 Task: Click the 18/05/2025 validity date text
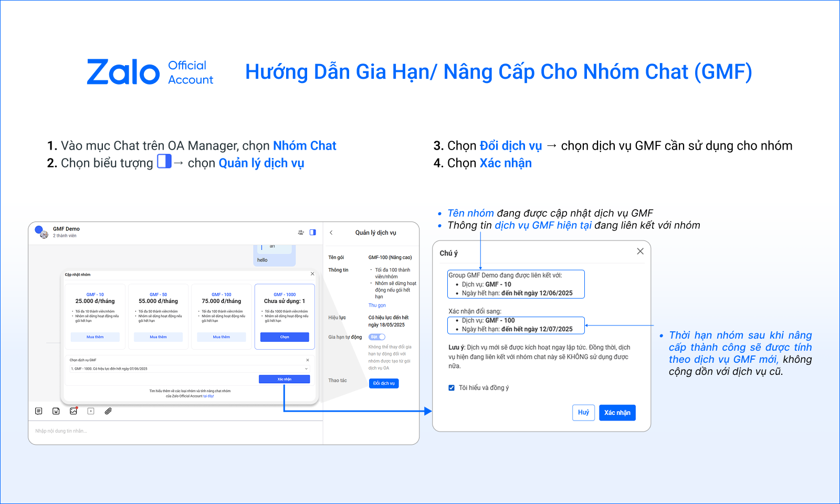coord(392,325)
